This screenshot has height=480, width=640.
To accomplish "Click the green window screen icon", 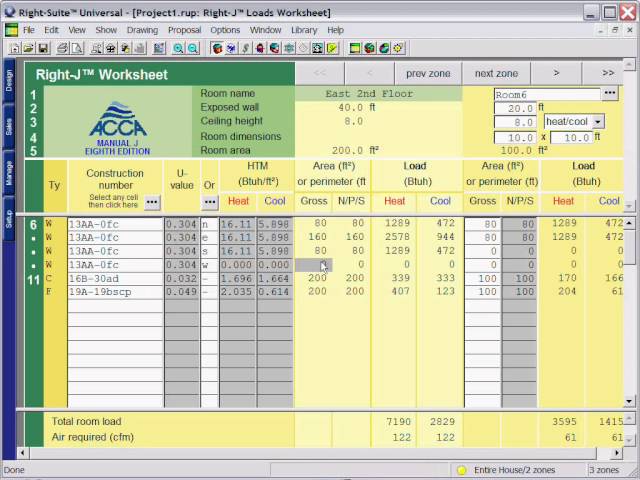I will [355, 48].
